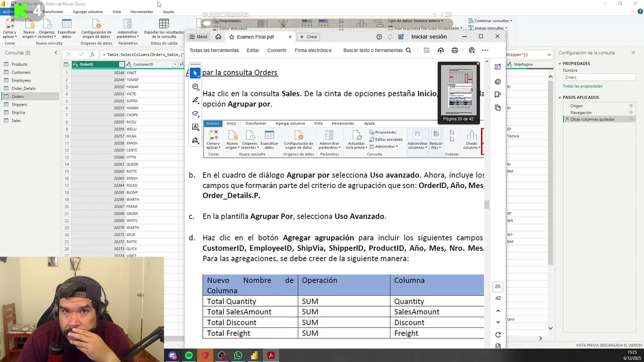Viewport: 644px width, 362px height.
Task: Open Orígenes recientes dropdown
Action: (47, 28)
